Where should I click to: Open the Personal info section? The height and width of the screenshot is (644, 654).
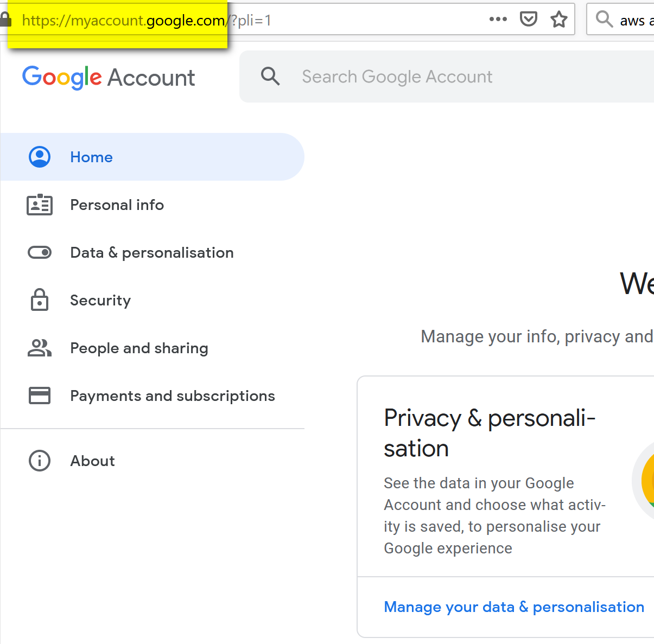tap(117, 205)
